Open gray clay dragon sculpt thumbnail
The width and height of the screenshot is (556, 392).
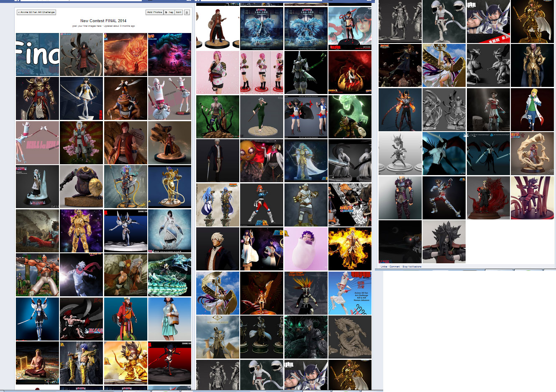click(x=350, y=337)
